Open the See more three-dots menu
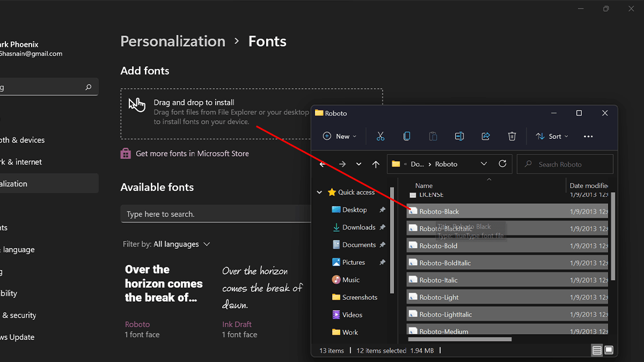This screenshot has height=362, width=644. pos(588,136)
